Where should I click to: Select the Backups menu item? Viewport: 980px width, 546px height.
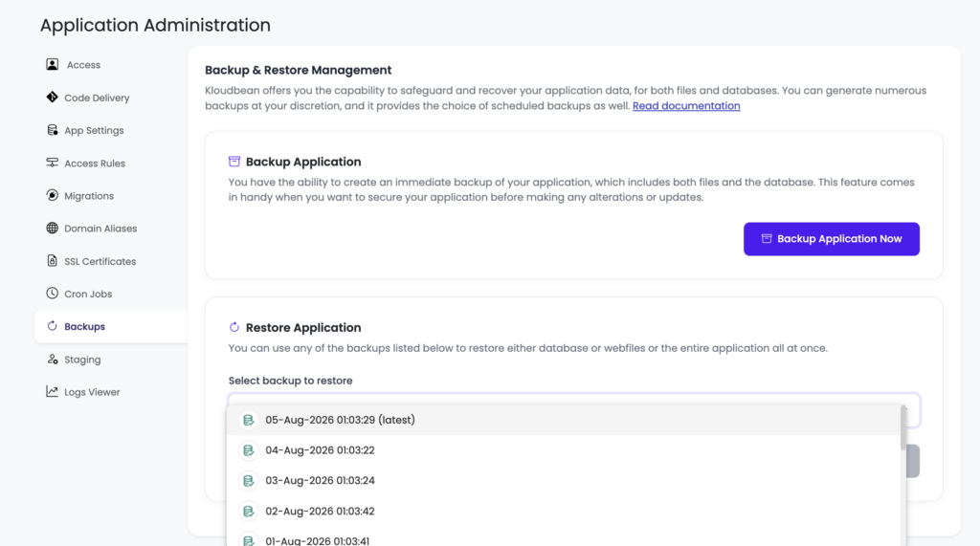point(111,326)
